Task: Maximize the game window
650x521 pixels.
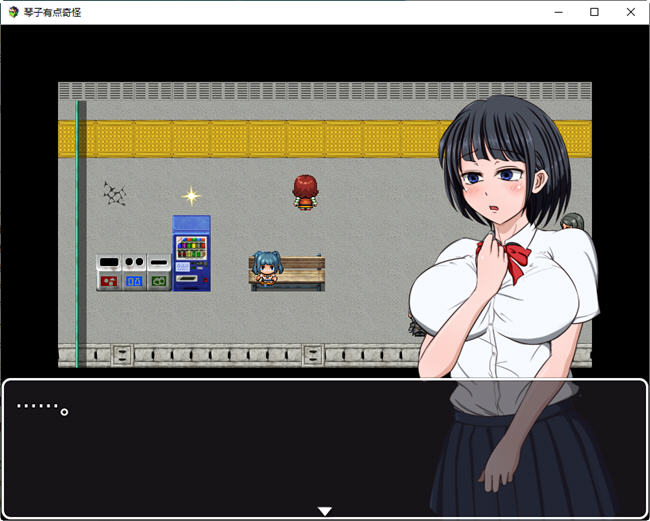Action: click(594, 12)
